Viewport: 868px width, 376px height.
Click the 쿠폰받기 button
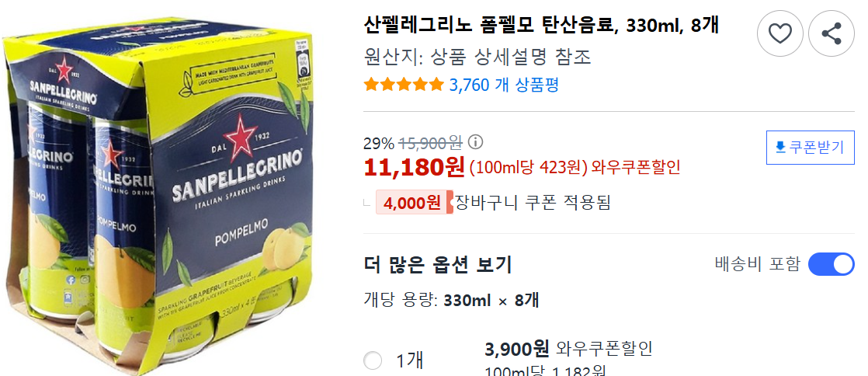[x=811, y=148]
